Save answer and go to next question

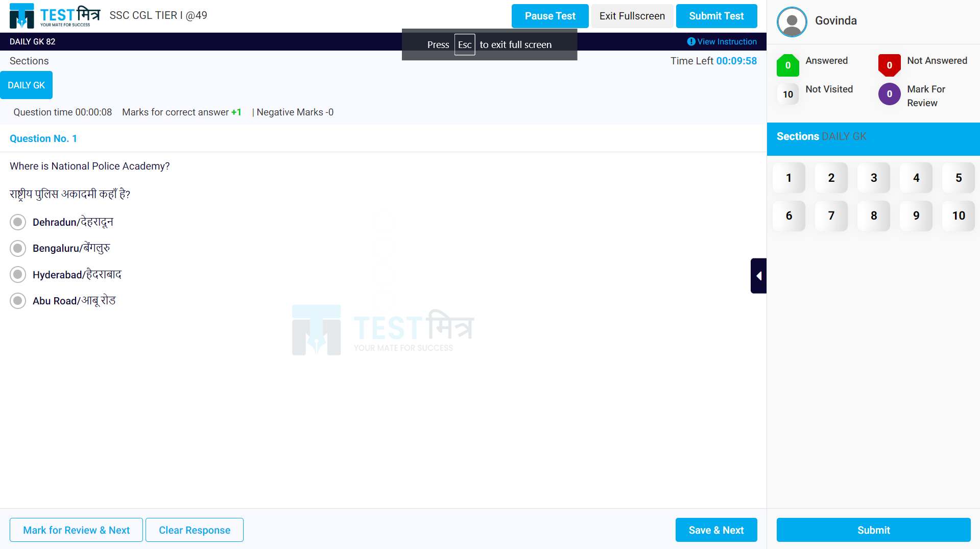[716, 530]
